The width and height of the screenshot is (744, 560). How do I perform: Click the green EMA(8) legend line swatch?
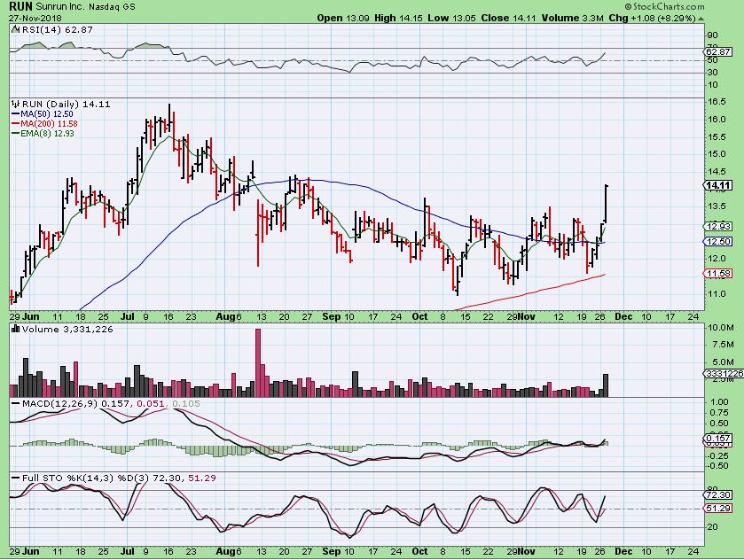pos(15,134)
